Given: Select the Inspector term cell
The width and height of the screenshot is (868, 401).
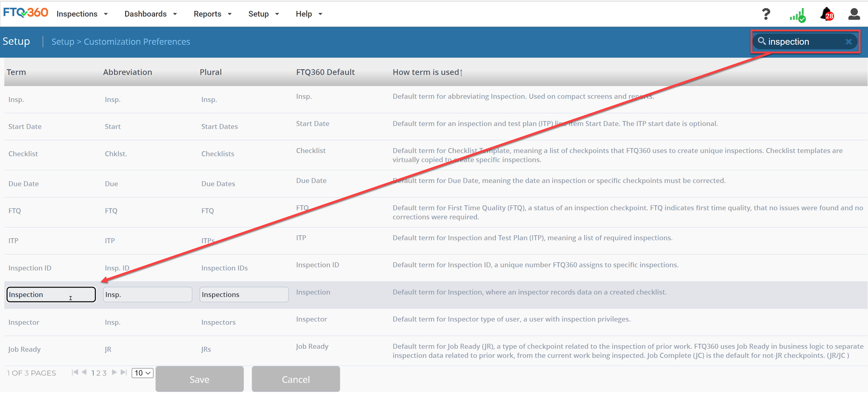Looking at the screenshot, I should tap(24, 322).
